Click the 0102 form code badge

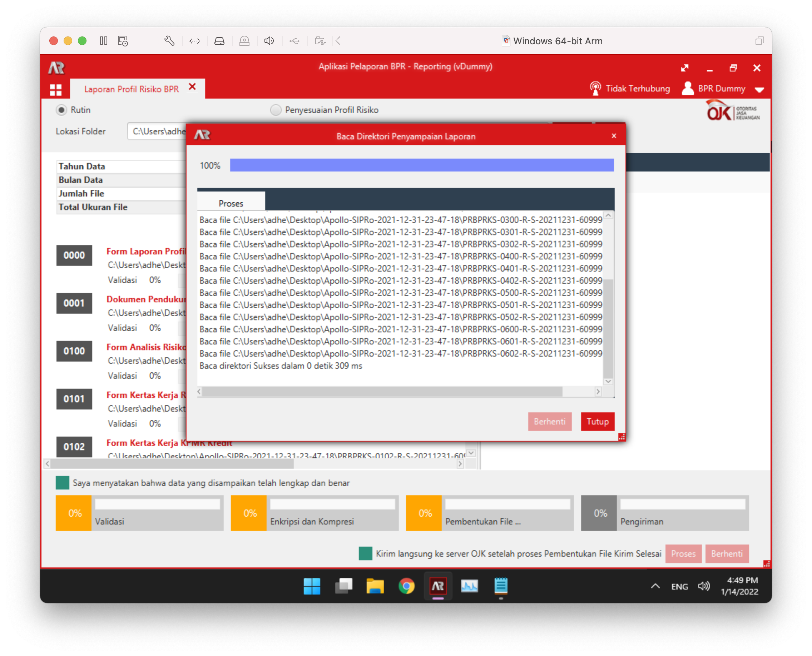[74, 447]
